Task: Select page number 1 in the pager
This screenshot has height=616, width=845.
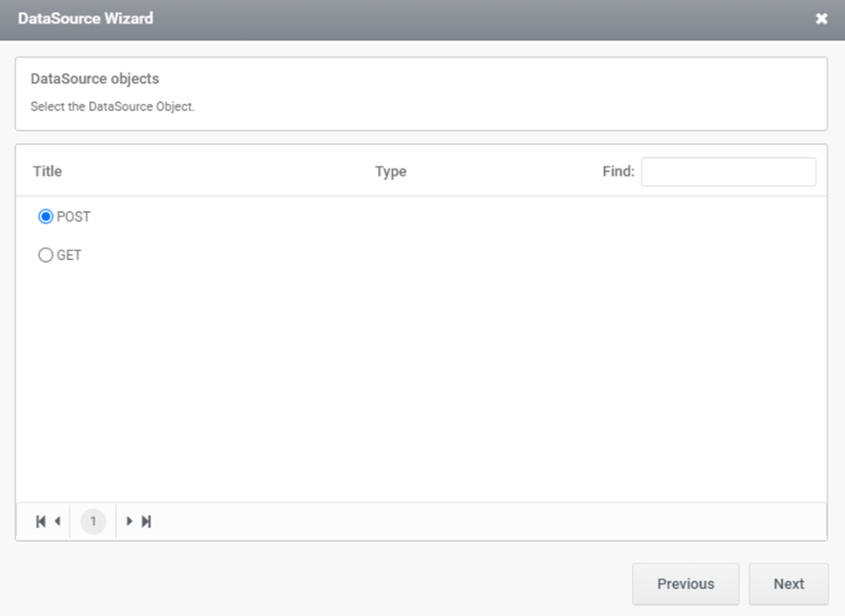Action: pyautogui.click(x=93, y=521)
